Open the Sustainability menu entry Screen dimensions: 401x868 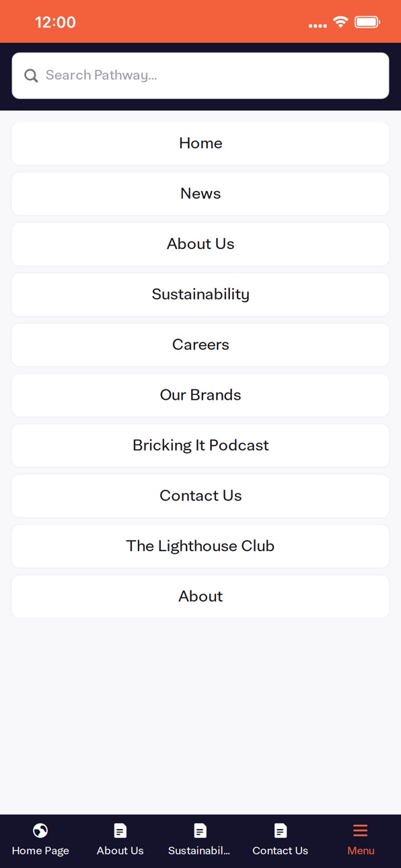[x=200, y=294]
